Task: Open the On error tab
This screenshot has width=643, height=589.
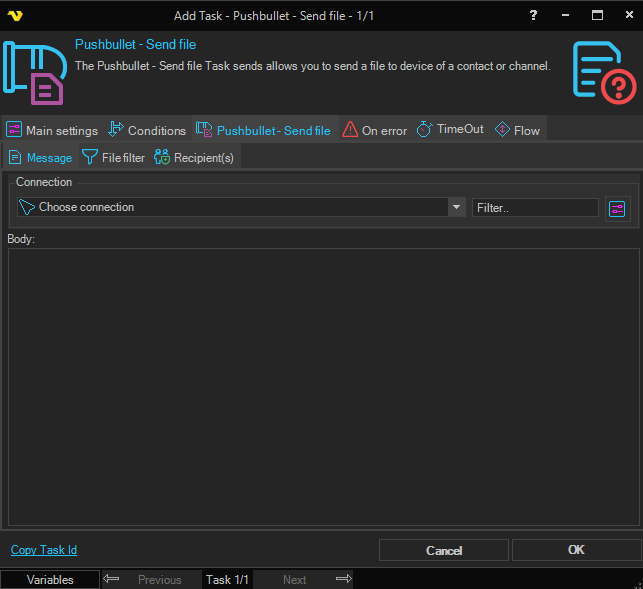Action: coord(374,130)
